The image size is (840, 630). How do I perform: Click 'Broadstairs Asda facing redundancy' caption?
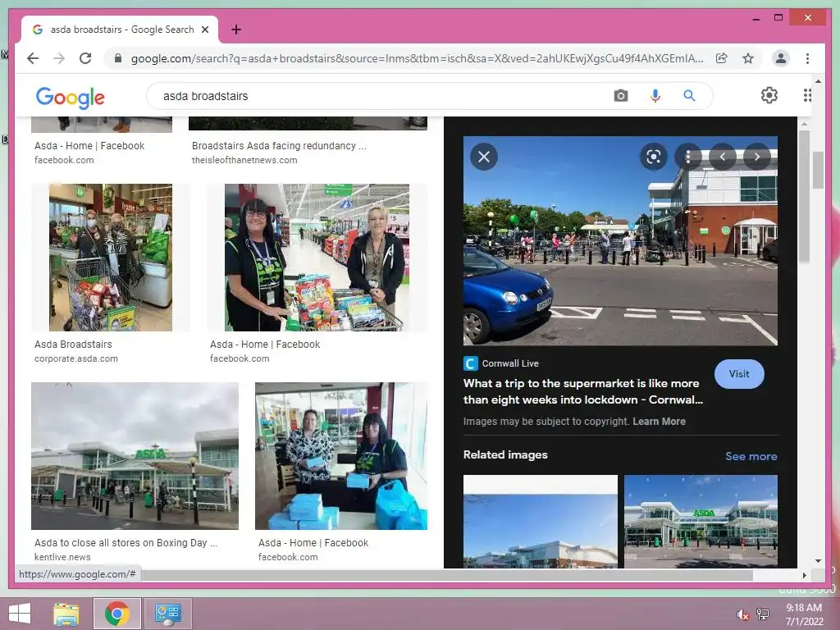[x=279, y=146]
